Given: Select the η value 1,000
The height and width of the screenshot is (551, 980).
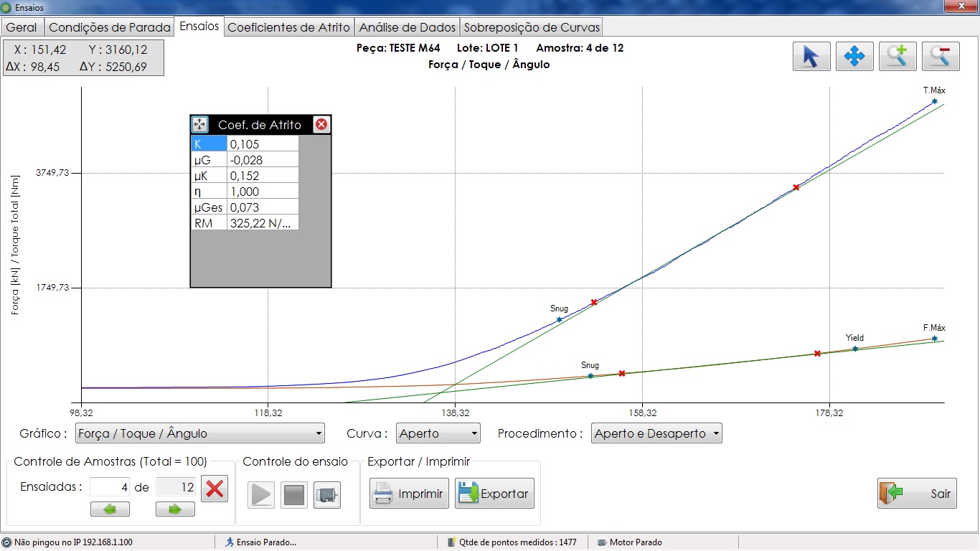Looking at the screenshot, I should click(263, 192).
